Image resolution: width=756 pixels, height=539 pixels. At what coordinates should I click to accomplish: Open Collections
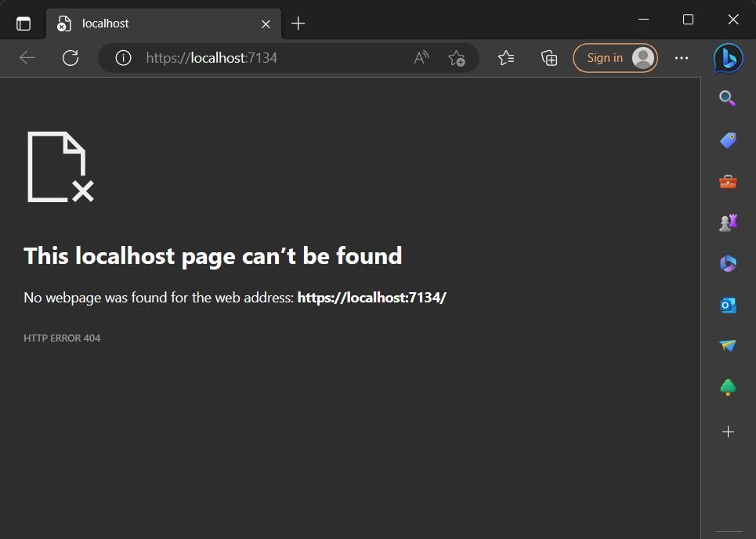(x=548, y=57)
